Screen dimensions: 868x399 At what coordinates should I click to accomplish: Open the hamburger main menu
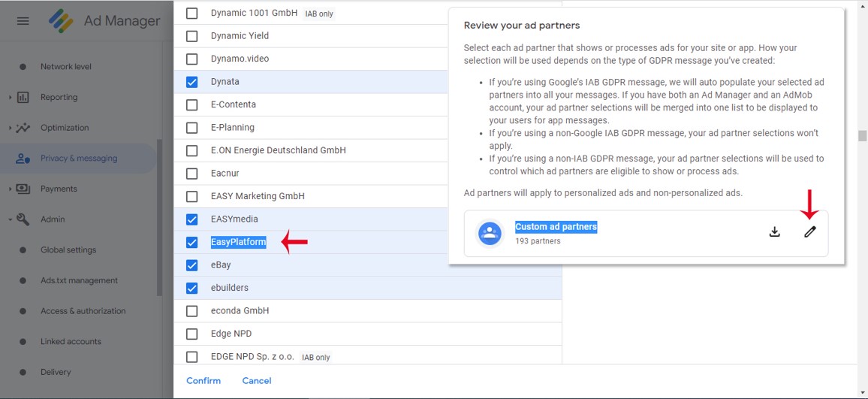pos(23,21)
